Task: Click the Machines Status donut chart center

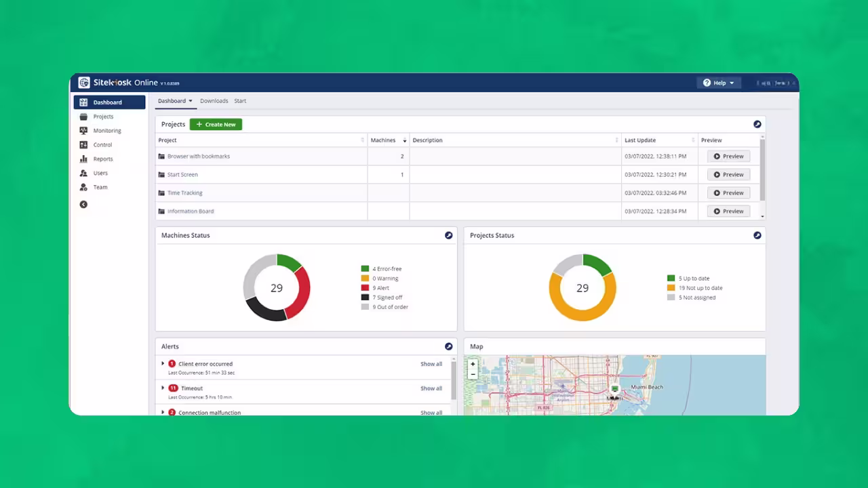Action: tap(277, 288)
